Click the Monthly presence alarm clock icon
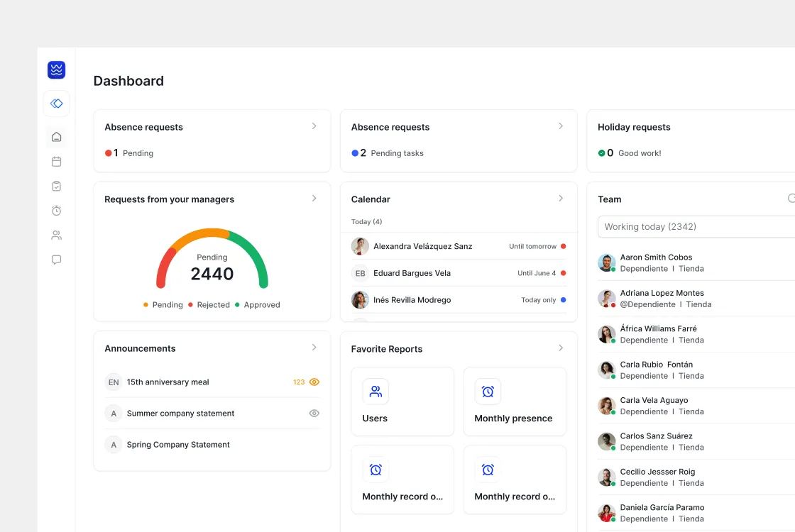795x532 pixels. pyautogui.click(x=488, y=392)
